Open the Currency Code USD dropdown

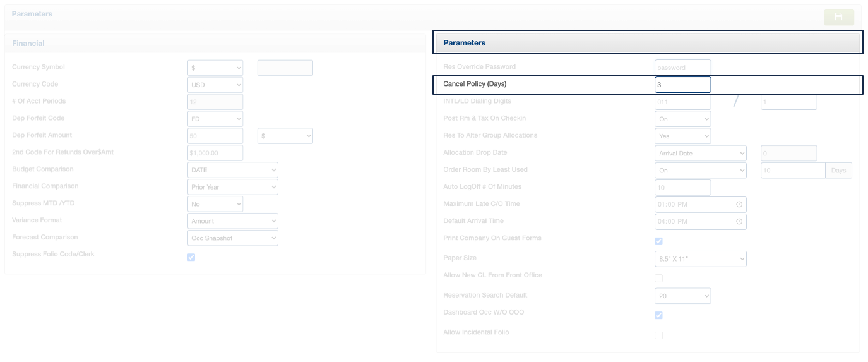click(215, 85)
